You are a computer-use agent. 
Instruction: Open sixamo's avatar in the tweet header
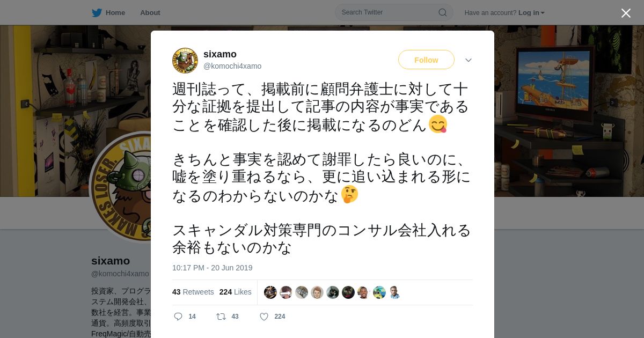(x=185, y=60)
